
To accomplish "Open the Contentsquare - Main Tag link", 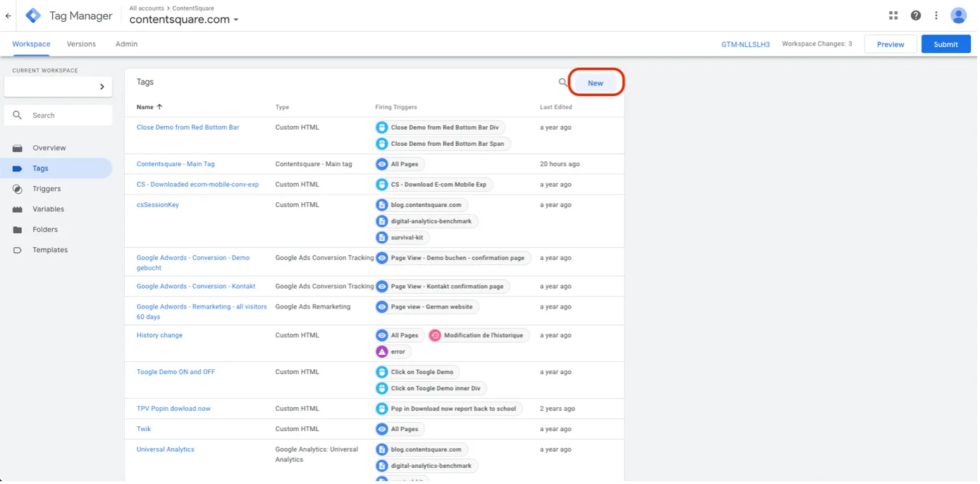I will tap(176, 164).
